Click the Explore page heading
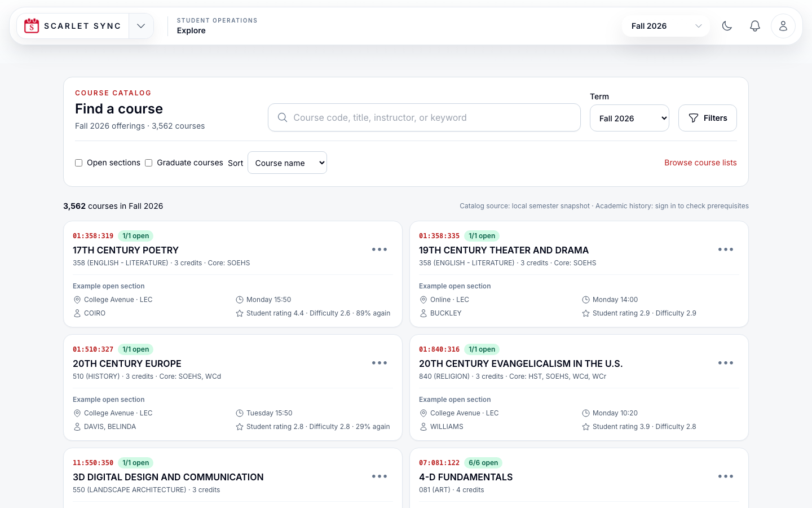 tap(191, 30)
